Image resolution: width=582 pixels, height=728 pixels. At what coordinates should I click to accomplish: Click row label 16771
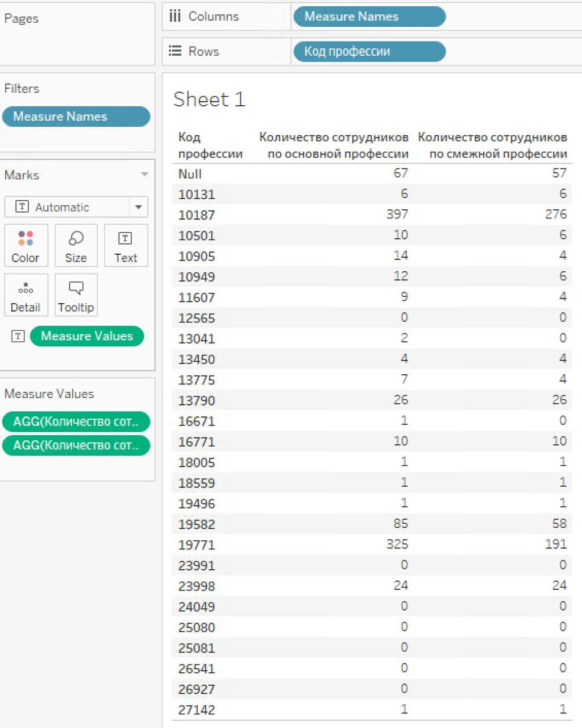pyautogui.click(x=197, y=442)
